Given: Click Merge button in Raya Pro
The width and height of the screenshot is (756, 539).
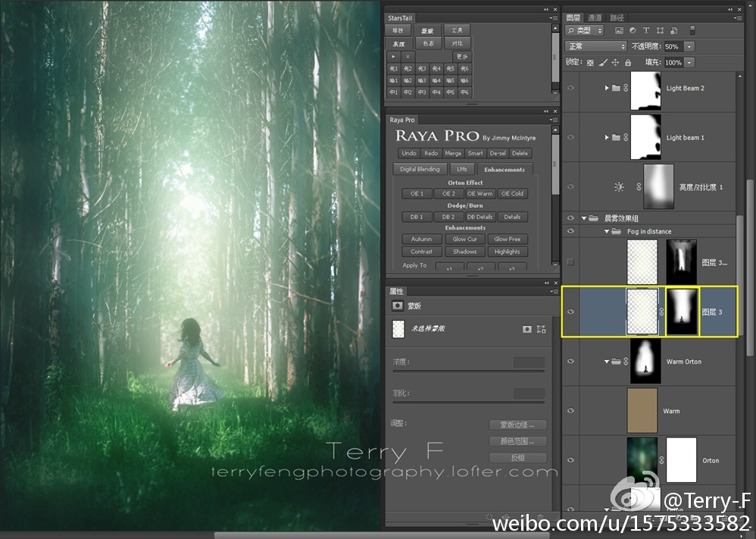Looking at the screenshot, I should pos(453,153).
